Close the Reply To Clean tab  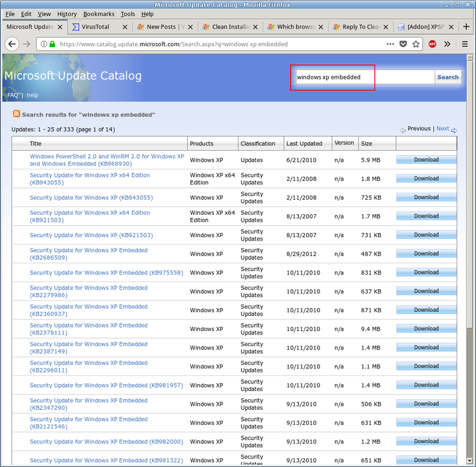[386, 27]
